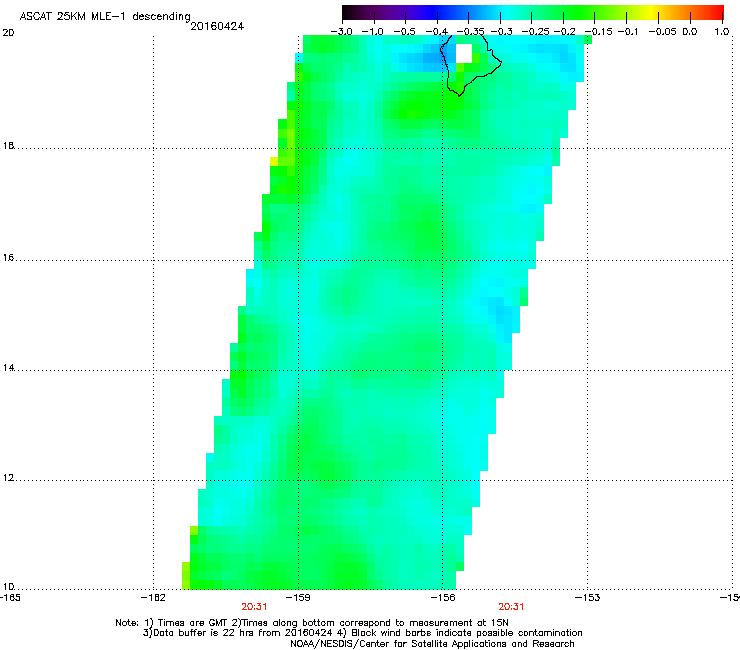Viewport: 740px width, 650px height.
Task: Click the latitude axis label '18'
Action: click(8, 145)
